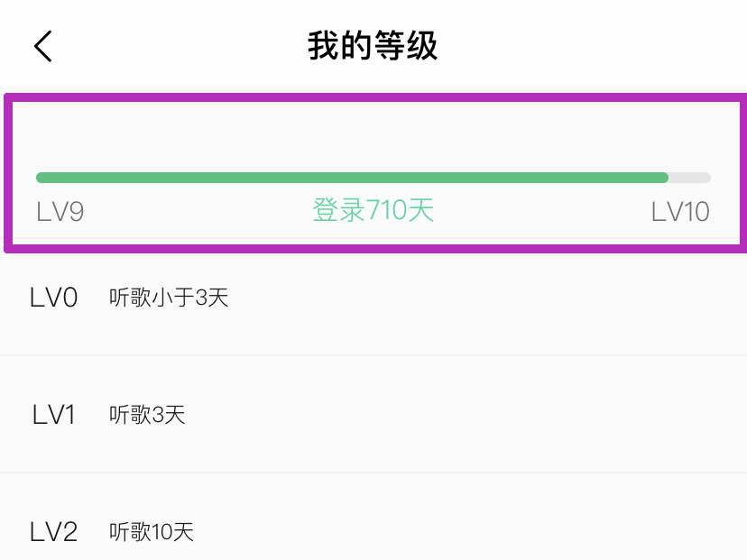Click the green filled level progress bar

tap(352, 178)
